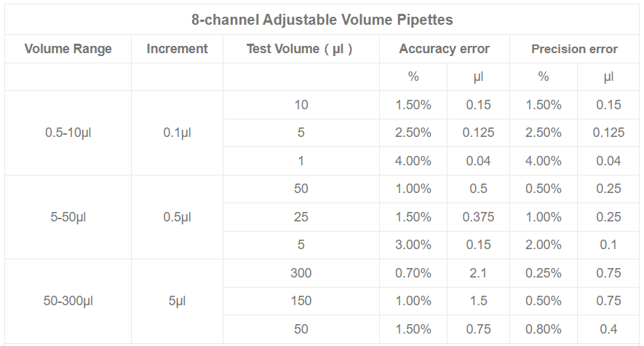The width and height of the screenshot is (644, 346).
Task: Select the test volume 150 cell
Action: [x=301, y=301]
